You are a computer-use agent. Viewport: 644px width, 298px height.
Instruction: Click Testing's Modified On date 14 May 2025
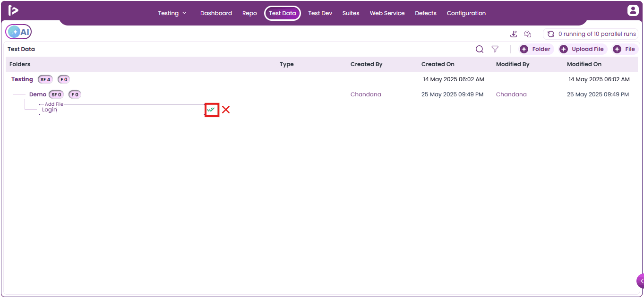coord(599,79)
